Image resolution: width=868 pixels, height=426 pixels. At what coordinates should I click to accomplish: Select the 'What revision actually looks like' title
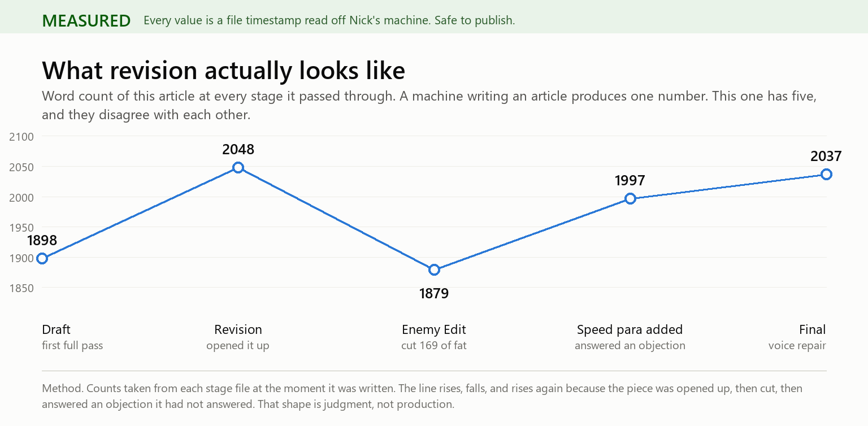[223, 71]
